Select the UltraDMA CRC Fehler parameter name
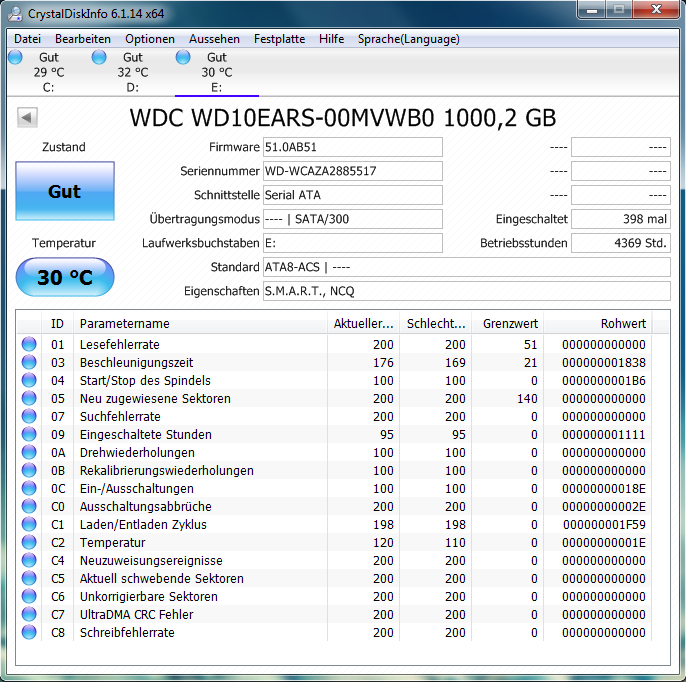The width and height of the screenshot is (686, 682). tap(136, 615)
